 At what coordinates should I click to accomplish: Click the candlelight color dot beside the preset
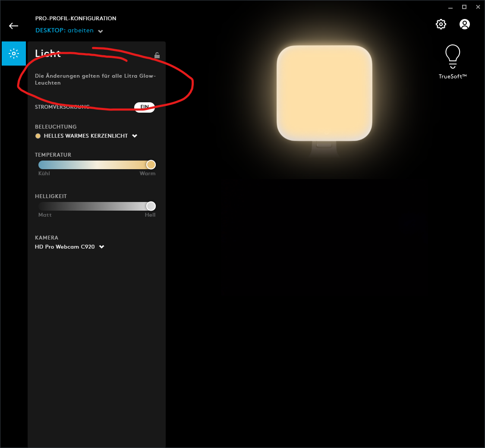[x=38, y=136]
